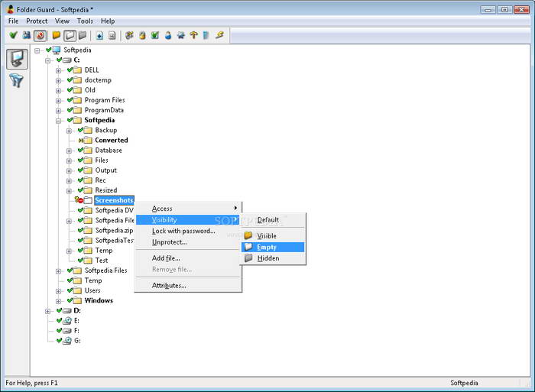Viewport: 535px width, 392px height.
Task: Open the Help menu
Action: point(108,21)
